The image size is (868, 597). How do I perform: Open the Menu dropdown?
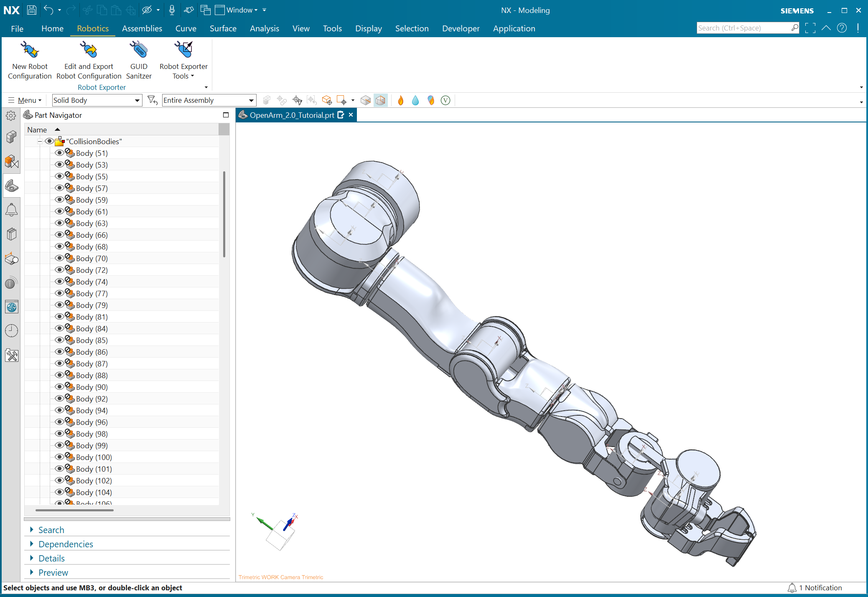[25, 100]
